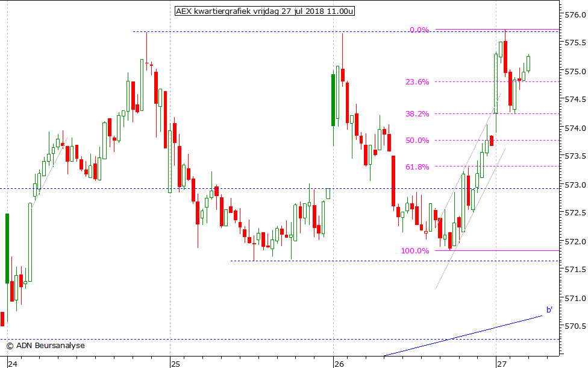
Task: Click the 572.0 price axis label
Action: pos(575,241)
